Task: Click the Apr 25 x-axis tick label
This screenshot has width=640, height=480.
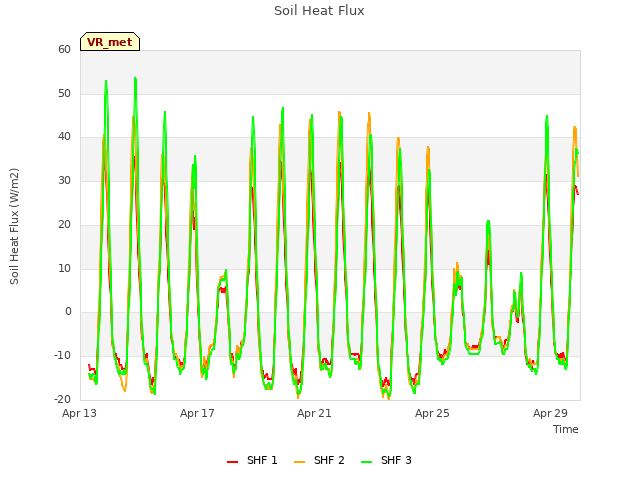Action: click(x=432, y=413)
